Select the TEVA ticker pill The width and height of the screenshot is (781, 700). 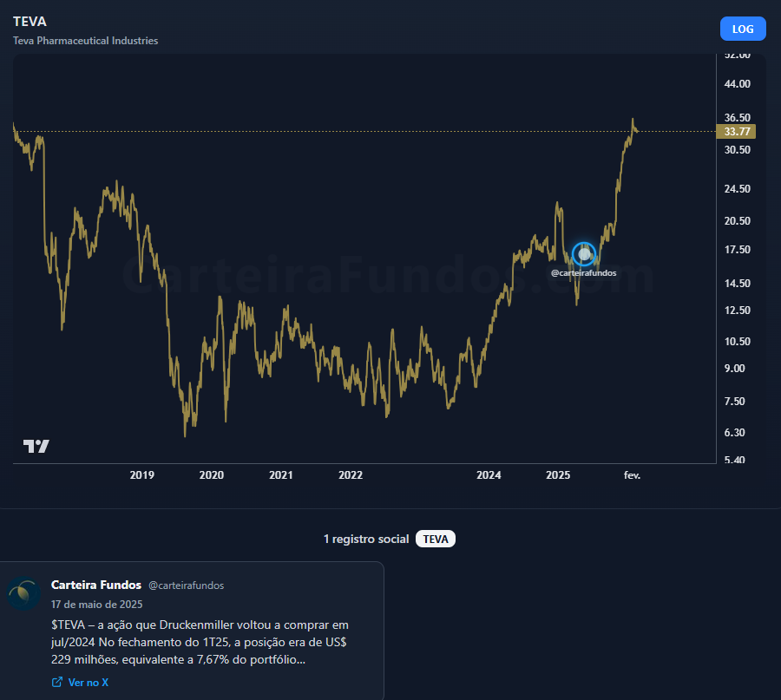pos(435,538)
